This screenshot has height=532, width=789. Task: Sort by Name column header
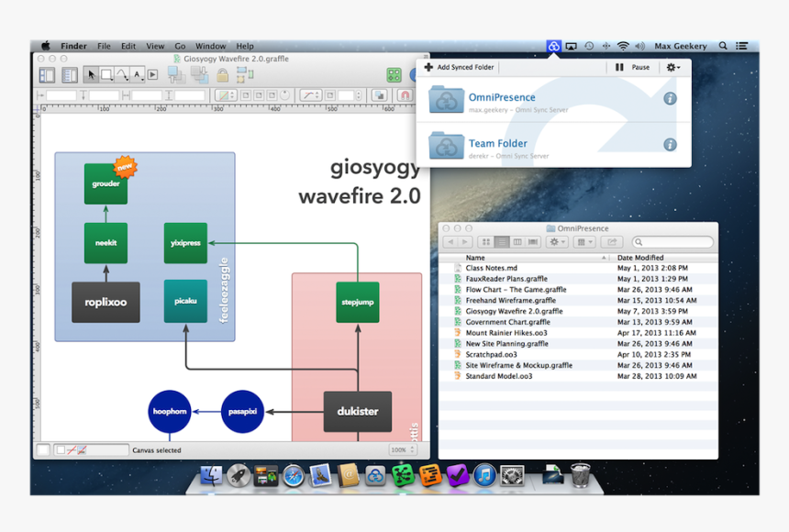[523, 257]
